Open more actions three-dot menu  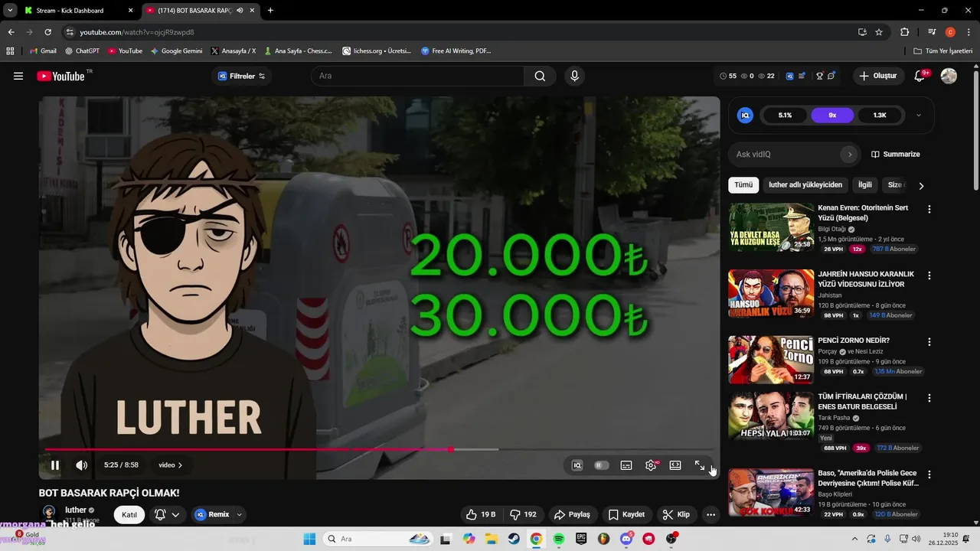point(710,515)
